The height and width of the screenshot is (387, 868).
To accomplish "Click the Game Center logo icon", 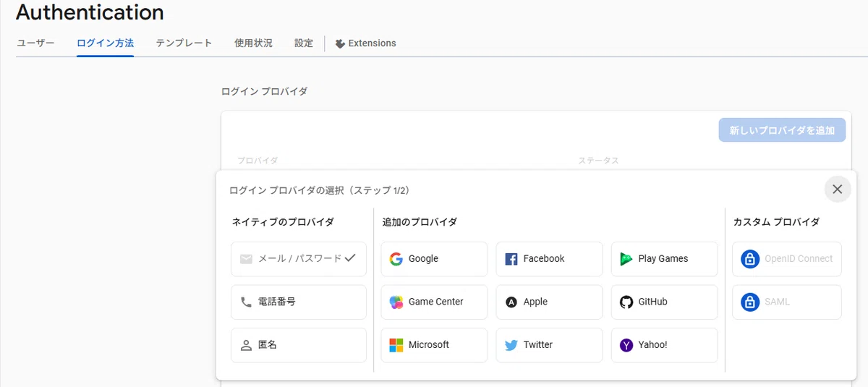I will 396,302.
